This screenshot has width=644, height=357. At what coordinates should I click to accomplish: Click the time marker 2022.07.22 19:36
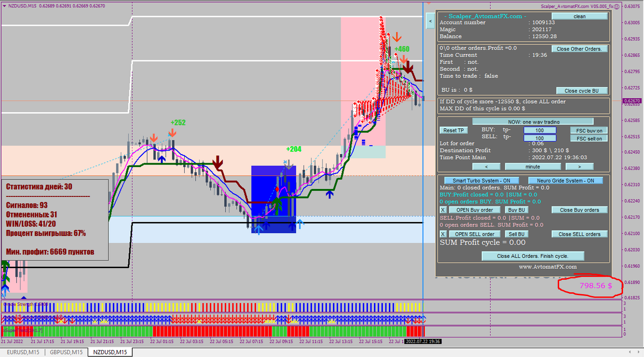click(422, 342)
